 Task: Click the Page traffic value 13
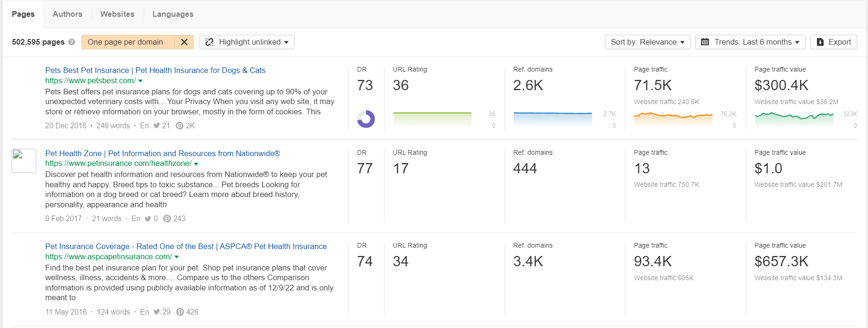click(642, 168)
